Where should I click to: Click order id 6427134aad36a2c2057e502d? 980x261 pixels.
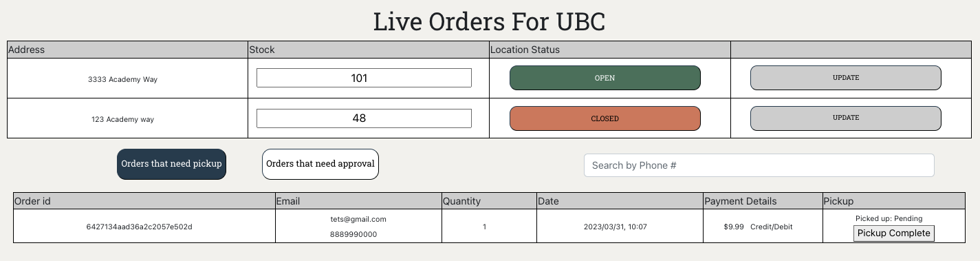[x=140, y=227]
